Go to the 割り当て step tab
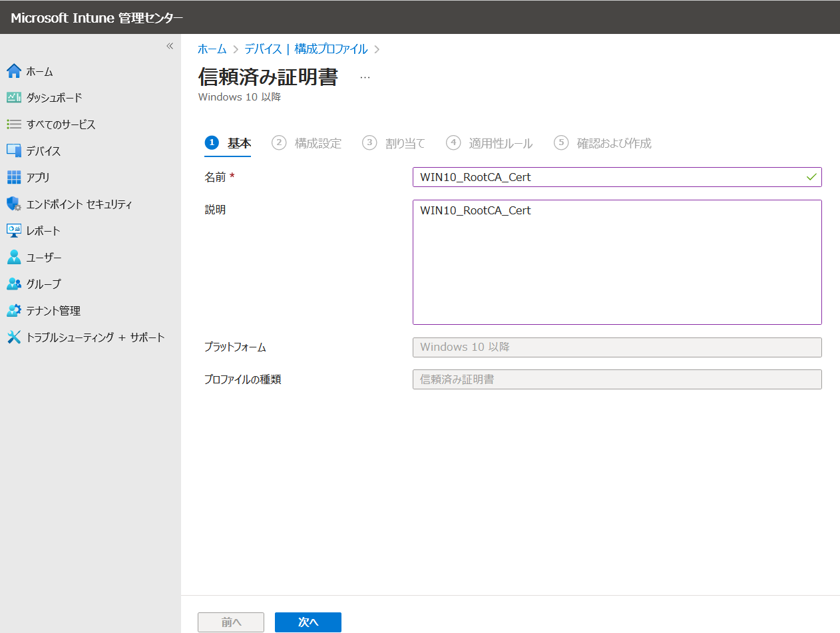 pos(393,143)
